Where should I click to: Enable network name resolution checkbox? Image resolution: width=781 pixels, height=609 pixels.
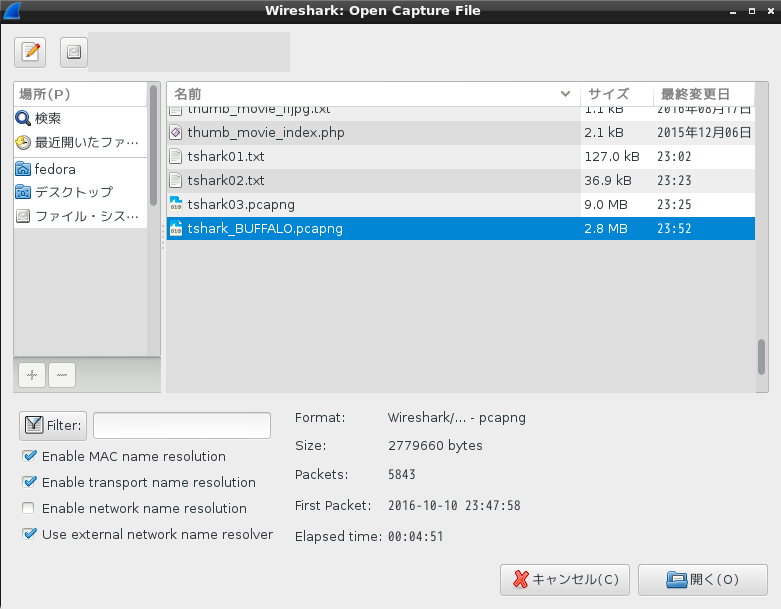pyautogui.click(x=28, y=508)
